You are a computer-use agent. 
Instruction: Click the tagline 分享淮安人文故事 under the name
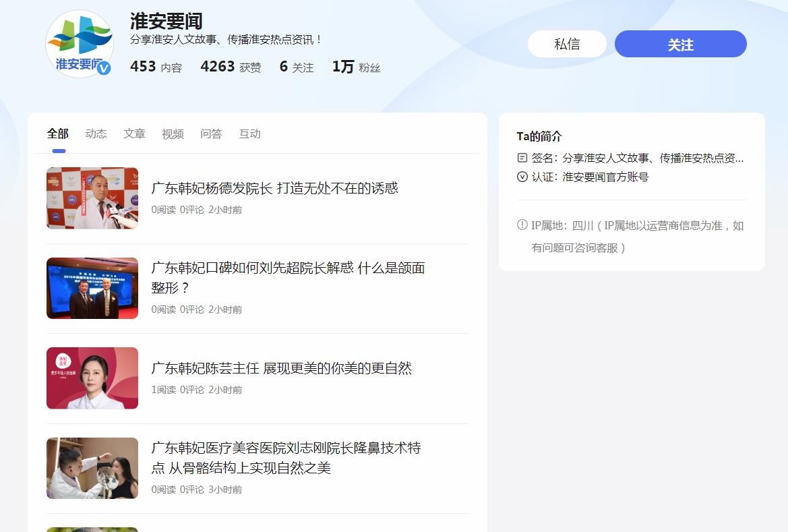[225, 39]
